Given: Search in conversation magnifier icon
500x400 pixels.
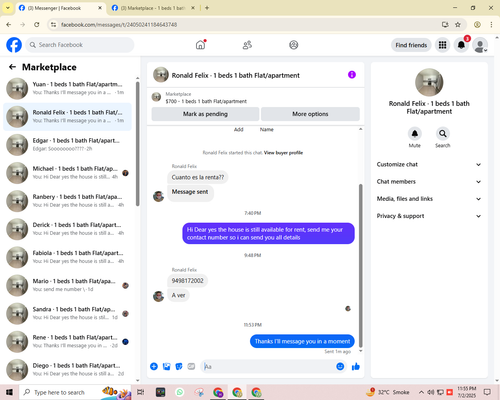Looking at the screenshot, I should pyautogui.click(x=443, y=134).
